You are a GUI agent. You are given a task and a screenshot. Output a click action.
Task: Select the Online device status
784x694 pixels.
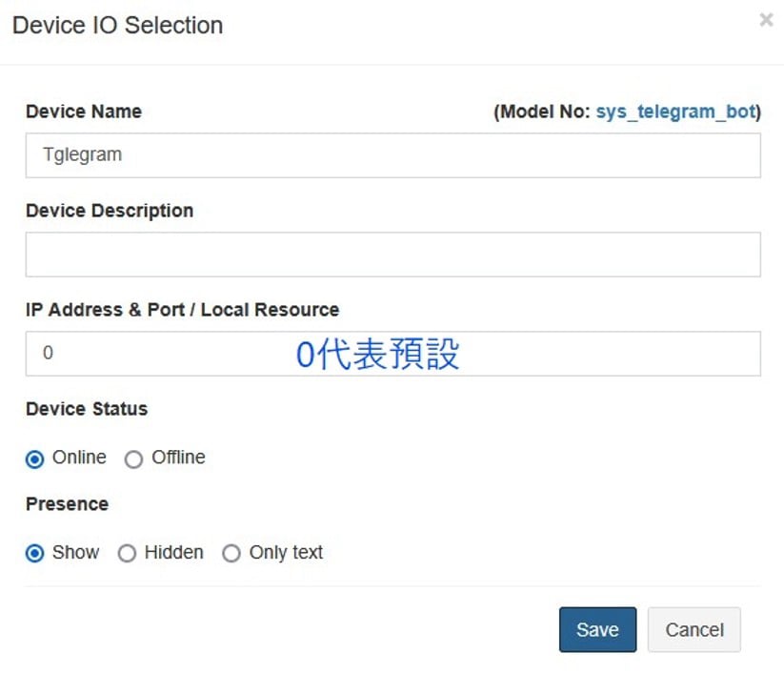click(x=35, y=459)
